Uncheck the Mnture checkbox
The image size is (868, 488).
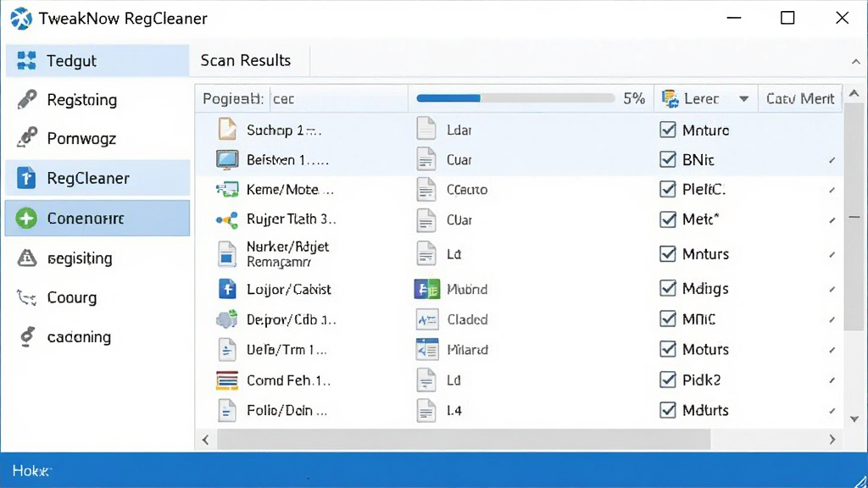point(668,130)
